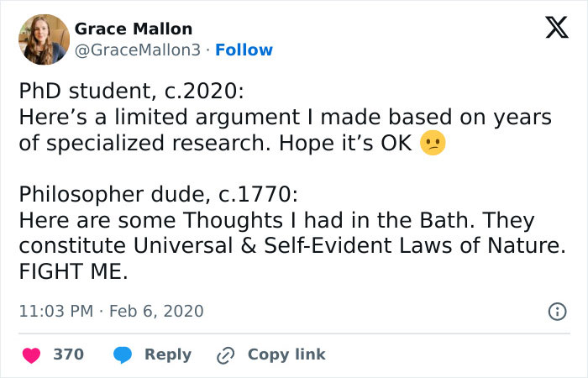This screenshot has height=378, width=588.
Task: Open Grace Mallon's profile photo
Action: [x=43, y=39]
